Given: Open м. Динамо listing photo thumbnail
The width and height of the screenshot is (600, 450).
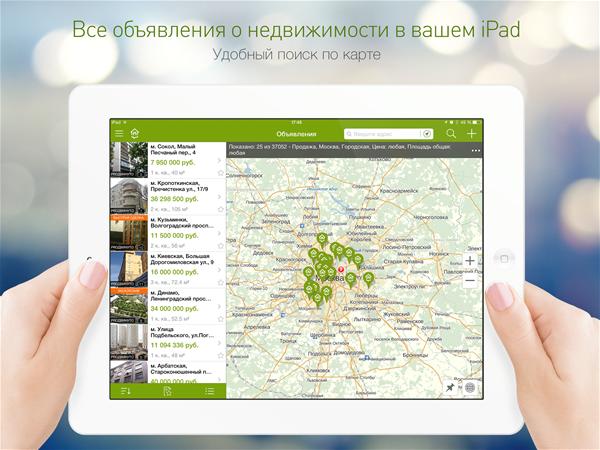Looking at the screenshot, I should click(129, 306).
